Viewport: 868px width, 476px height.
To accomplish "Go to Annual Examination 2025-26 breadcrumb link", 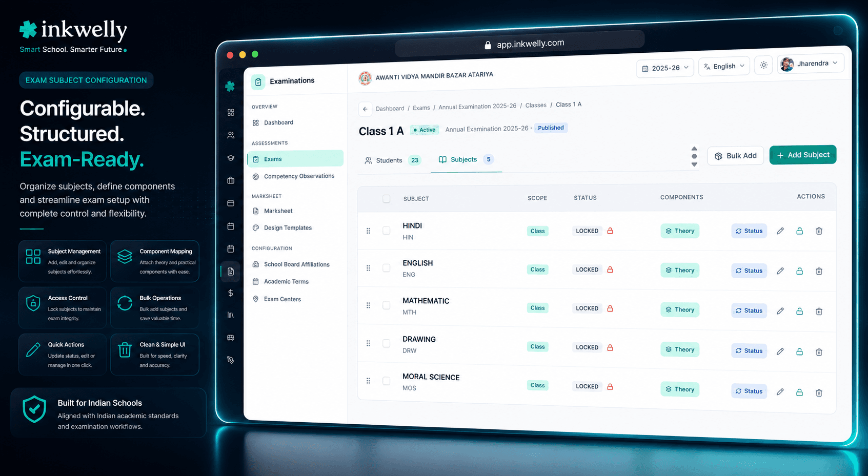I will click(x=477, y=107).
